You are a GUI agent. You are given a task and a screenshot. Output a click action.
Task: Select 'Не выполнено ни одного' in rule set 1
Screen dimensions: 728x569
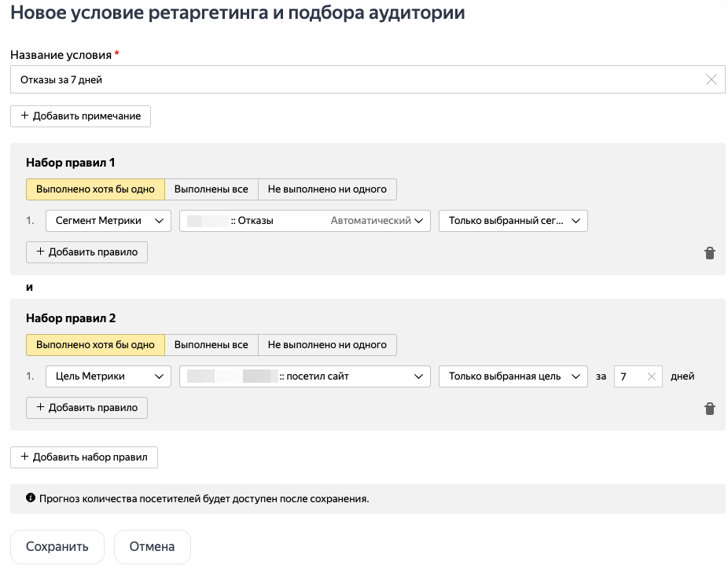pos(327,189)
